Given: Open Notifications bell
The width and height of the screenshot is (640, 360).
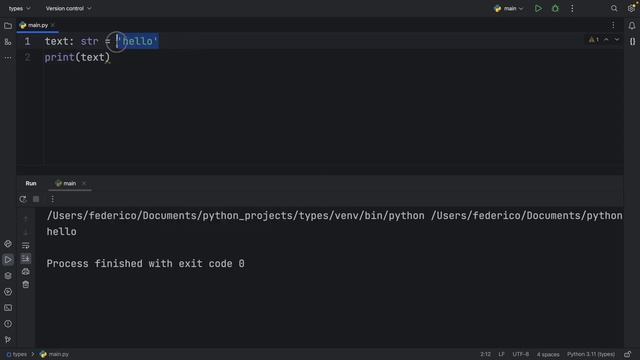Looking at the screenshot, I should [632, 26].
